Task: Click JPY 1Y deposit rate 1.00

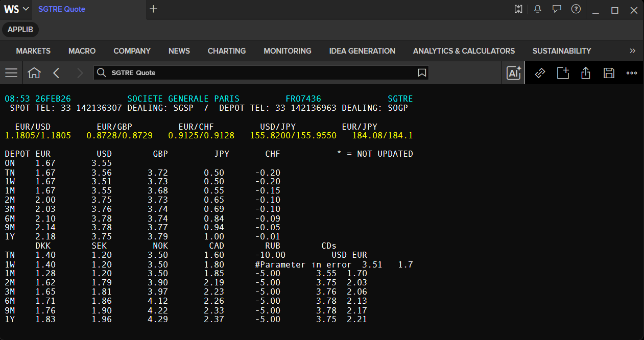Action: pyautogui.click(x=214, y=237)
